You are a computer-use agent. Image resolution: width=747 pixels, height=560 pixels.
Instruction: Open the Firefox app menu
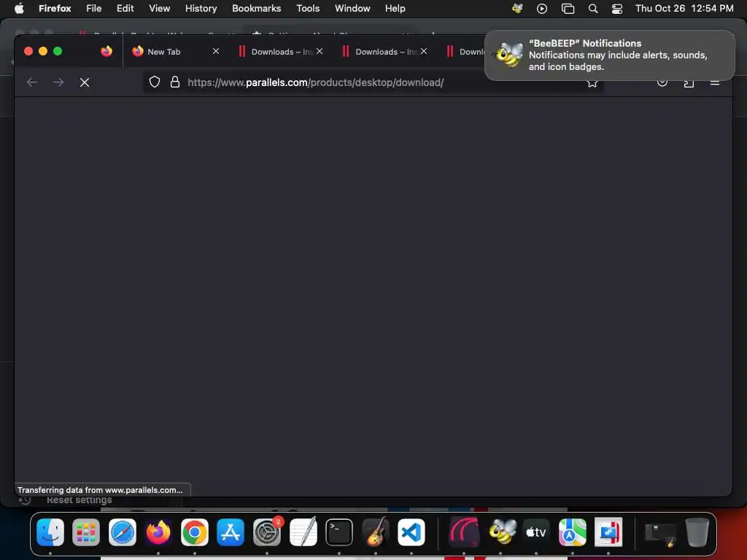pyautogui.click(x=55, y=8)
